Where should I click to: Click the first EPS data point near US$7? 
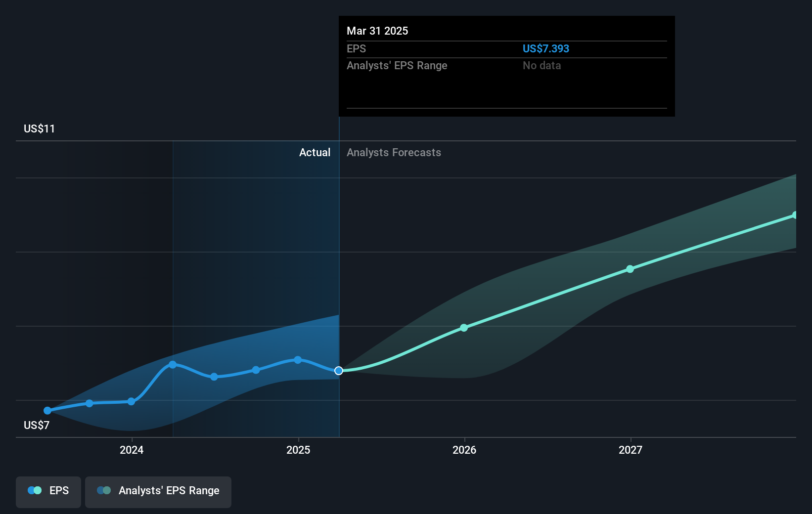[x=47, y=410]
